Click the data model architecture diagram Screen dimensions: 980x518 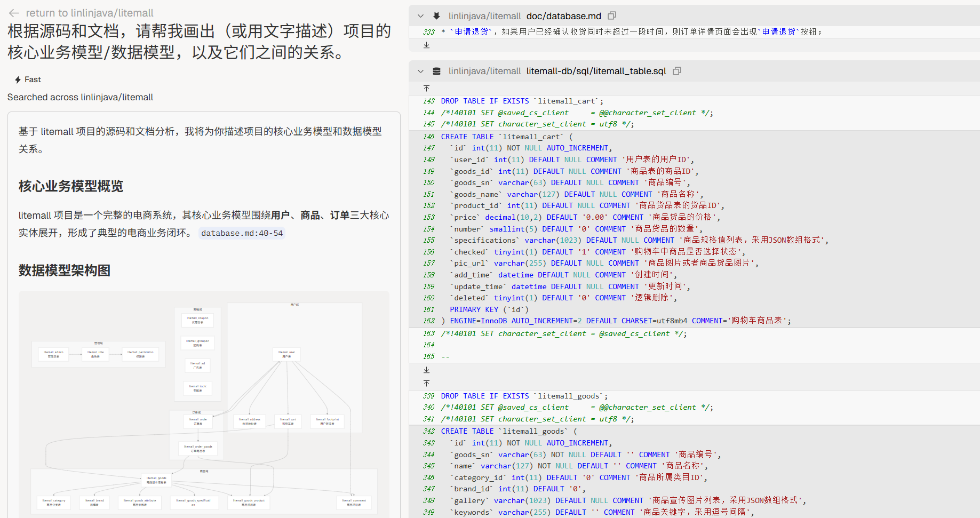(x=204, y=405)
